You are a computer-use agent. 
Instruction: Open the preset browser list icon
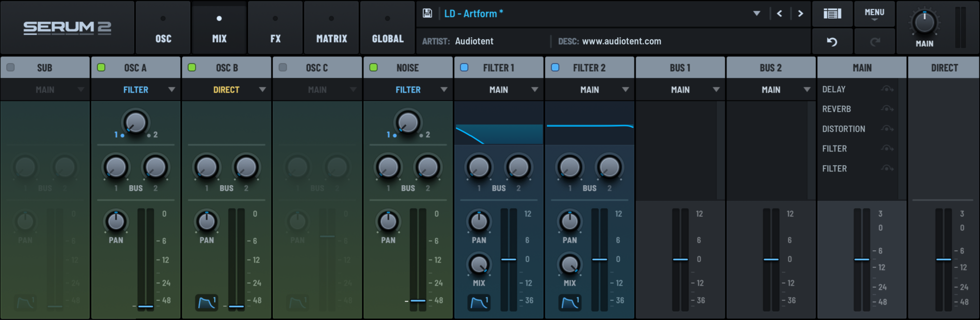832,13
